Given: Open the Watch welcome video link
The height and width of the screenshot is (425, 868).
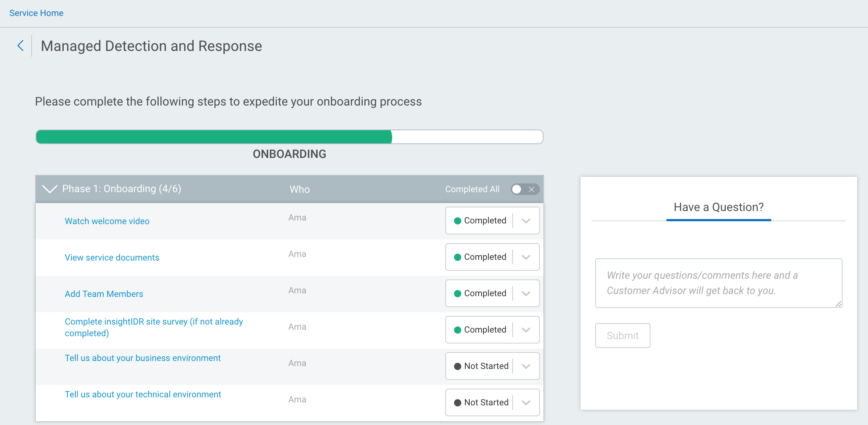Looking at the screenshot, I should (x=107, y=221).
